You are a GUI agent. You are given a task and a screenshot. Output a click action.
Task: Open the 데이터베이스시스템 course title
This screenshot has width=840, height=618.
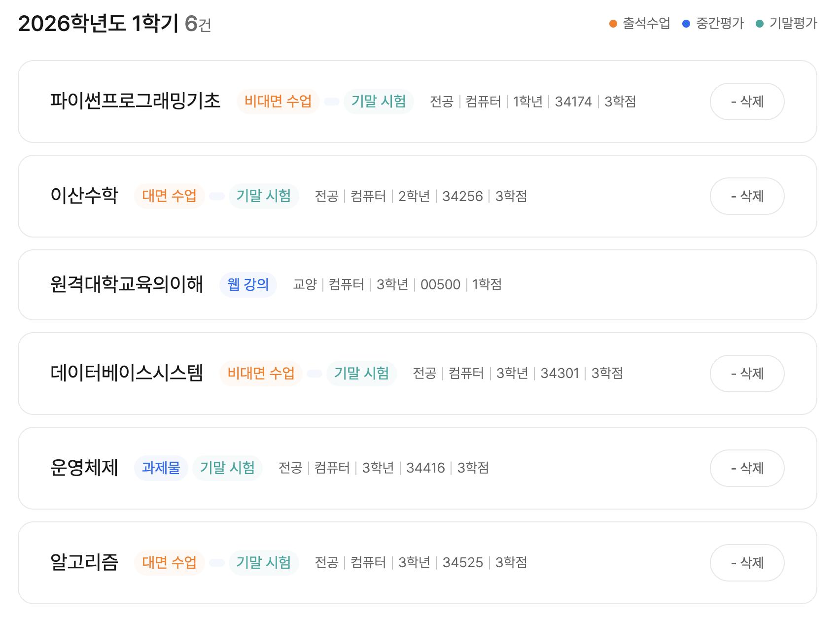127,374
